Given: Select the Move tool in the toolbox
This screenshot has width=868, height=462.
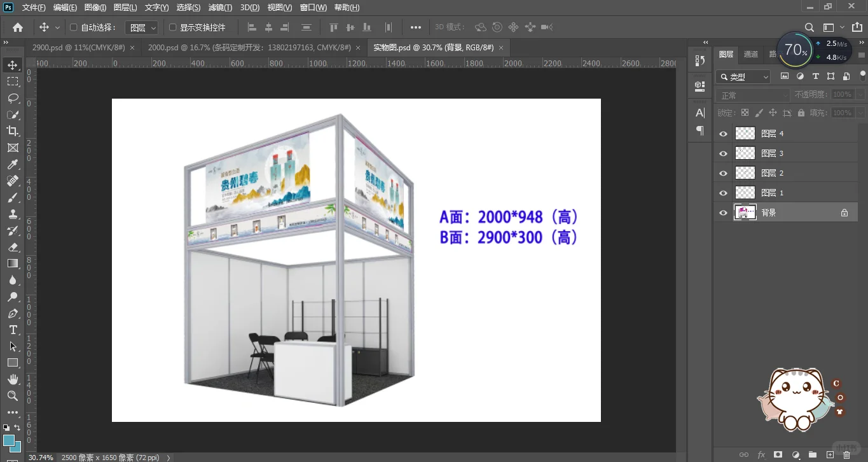Looking at the screenshot, I should point(13,65).
